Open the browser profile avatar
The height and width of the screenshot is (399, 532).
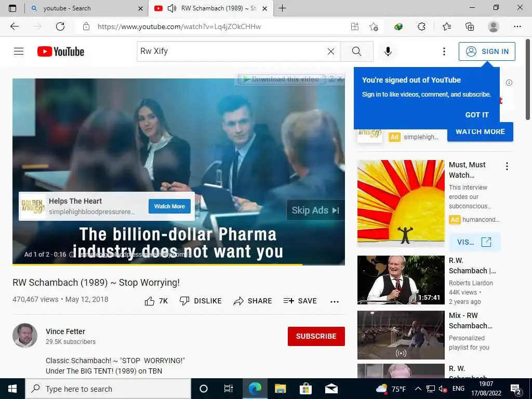pos(494,26)
